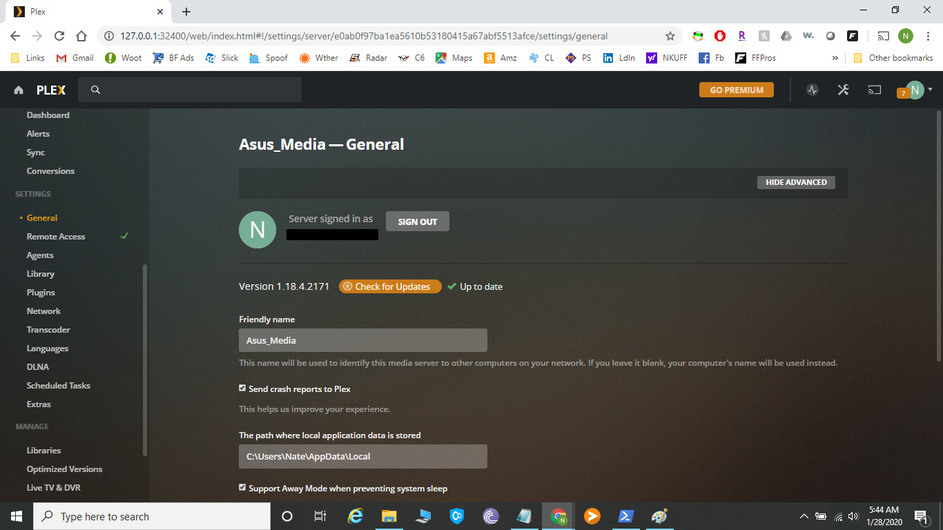This screenshot has width=943, height=530.
Task: Open the Windows notification center icon
Action: coord(921,516)
